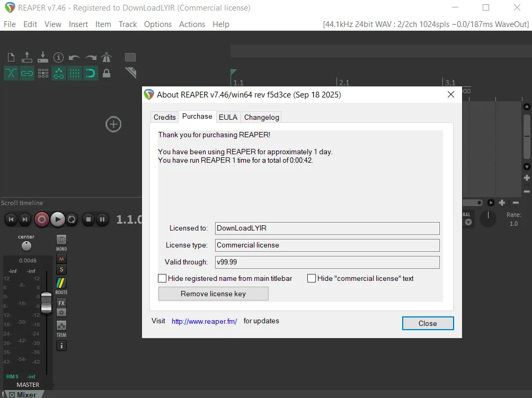This screenshot has height=398, width=532.
Task: Toggle envelope points move with items icon
Action: [59, 73]
